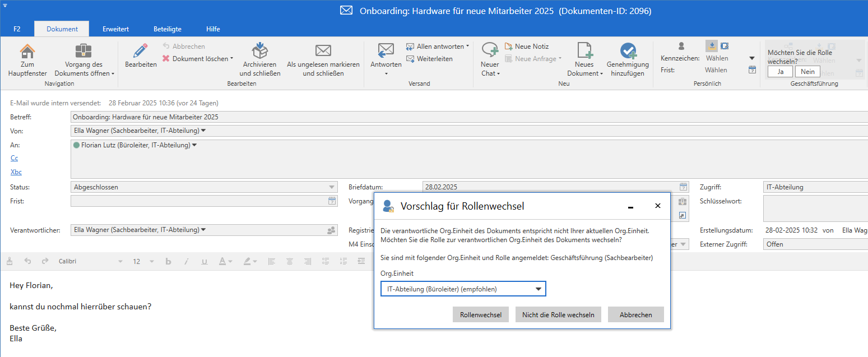Open calendar icon in Briefdatum field
Viewport: 868px width, 357px height.
[x=683, y=187]
